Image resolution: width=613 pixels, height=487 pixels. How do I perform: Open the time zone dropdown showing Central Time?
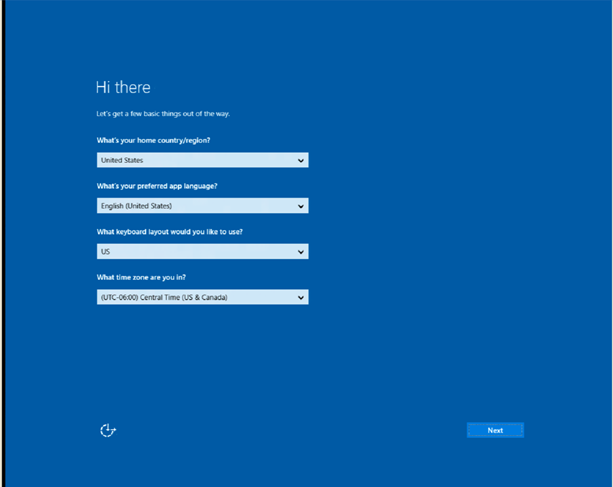[x=203, y=297]
